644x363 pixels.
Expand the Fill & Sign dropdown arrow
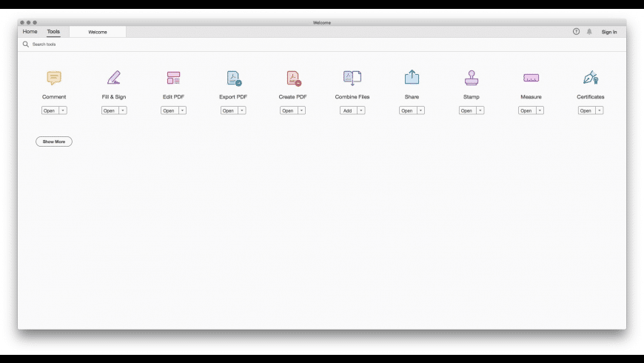point(123,110)
